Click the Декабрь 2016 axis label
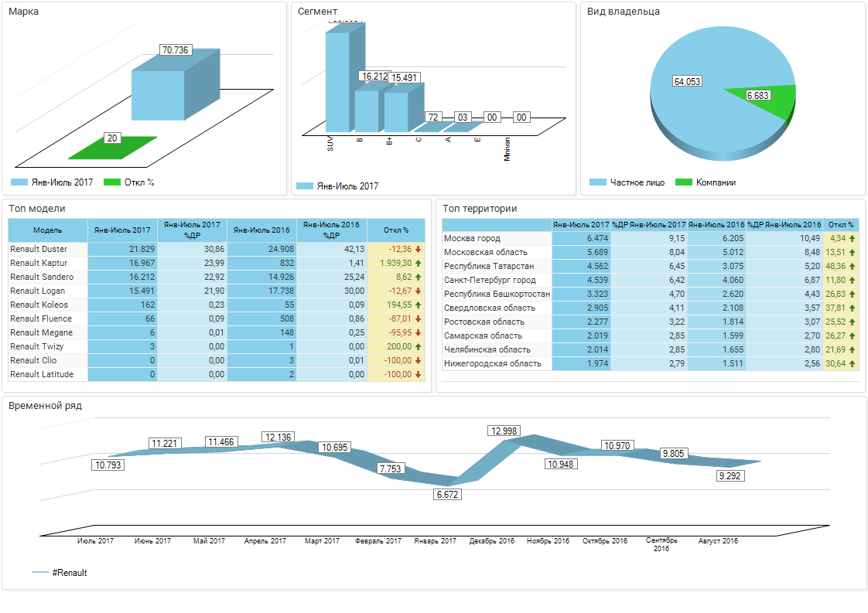 (x=491, y=540)
